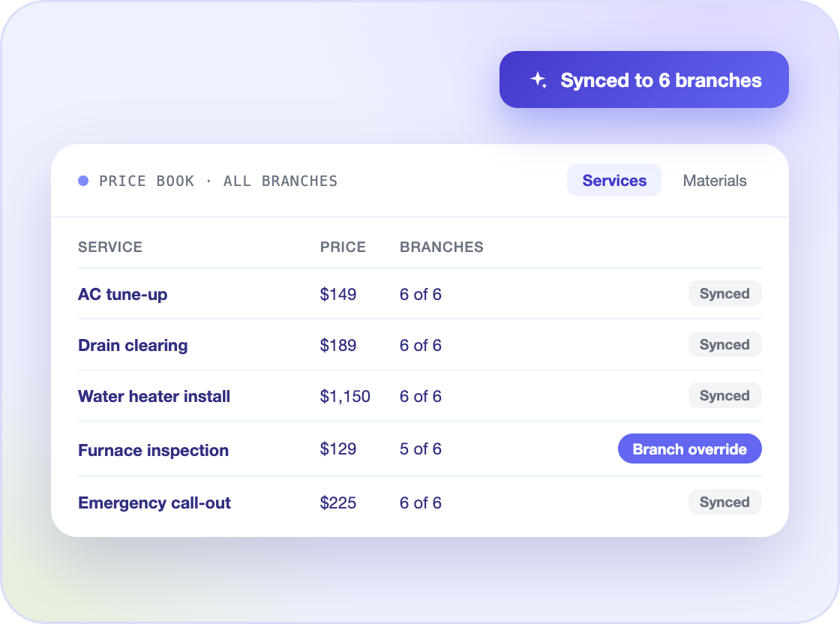Click the Synced badge for Water heater install
The image size is (840, 624).
tap(724, 395)
